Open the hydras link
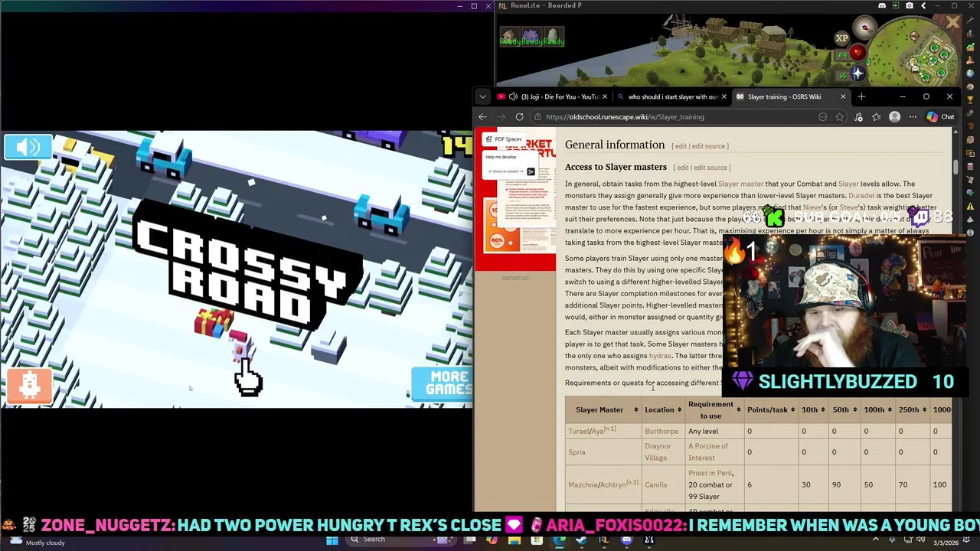This screenshot has height=551, width=980. pyautogui.click(x=660, y=356)
